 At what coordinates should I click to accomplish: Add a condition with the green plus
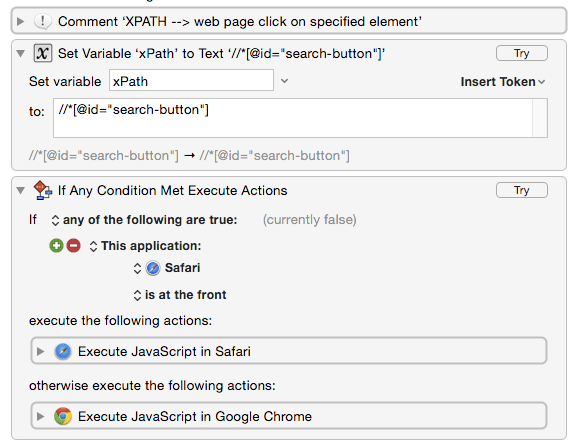[x=56, y=245]
